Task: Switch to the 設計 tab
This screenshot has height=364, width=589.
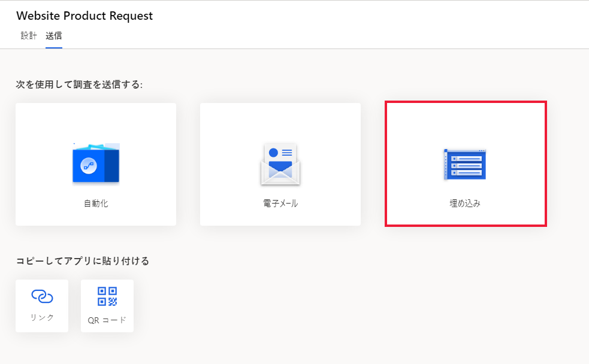Action: (28, 36)
